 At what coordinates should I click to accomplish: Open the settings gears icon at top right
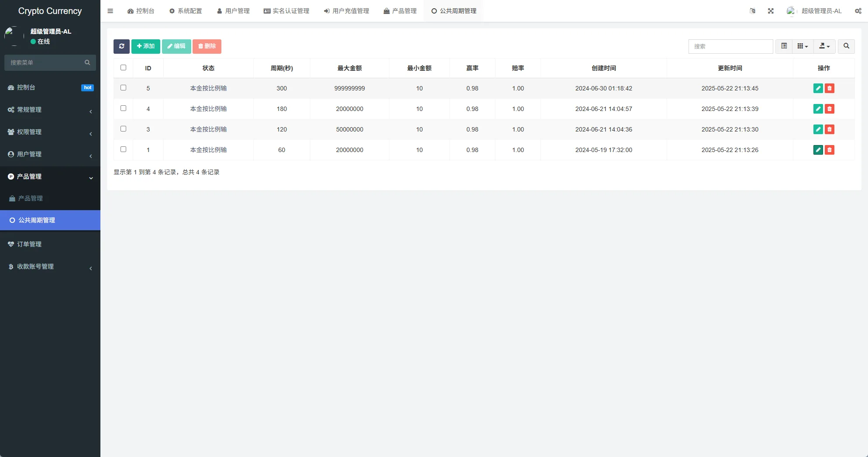point(858,11)
